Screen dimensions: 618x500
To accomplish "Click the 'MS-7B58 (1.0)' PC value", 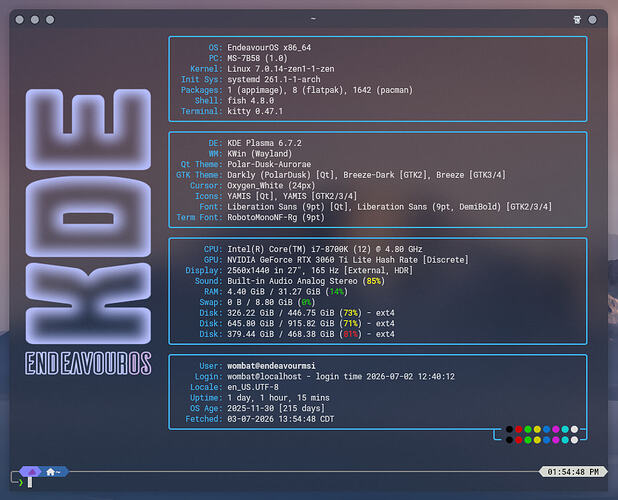I will [257, 58].
